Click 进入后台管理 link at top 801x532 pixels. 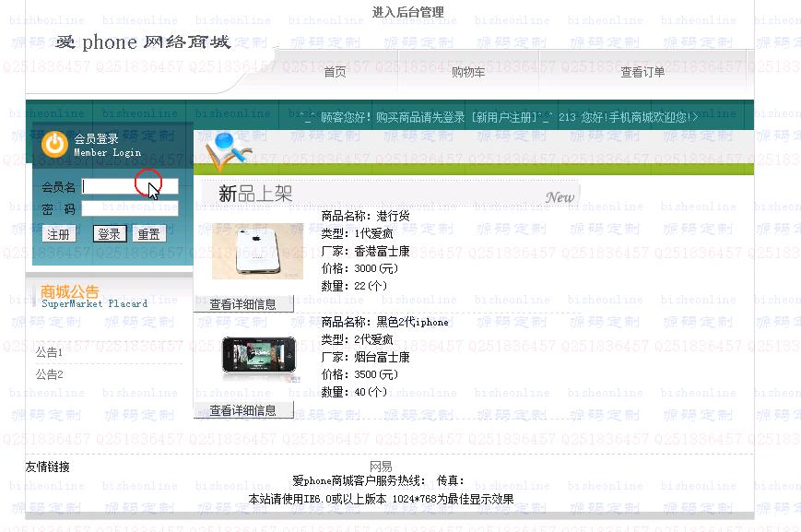click(407, 12)
